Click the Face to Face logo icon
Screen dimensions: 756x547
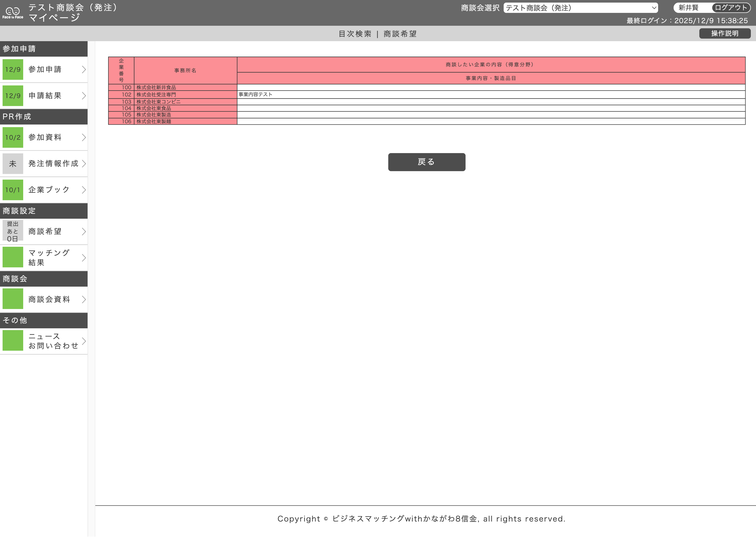13,13
